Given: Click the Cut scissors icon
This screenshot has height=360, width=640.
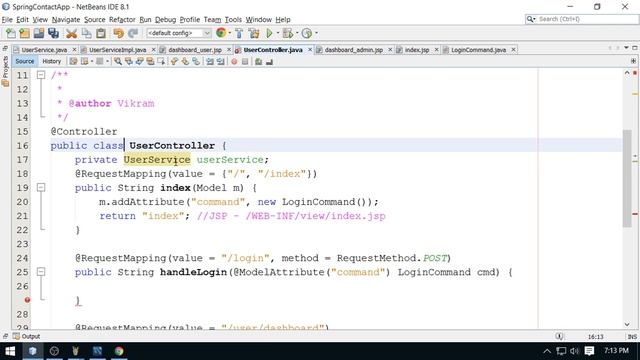Looking at the screenshot, I should click(x=71, y=33).
